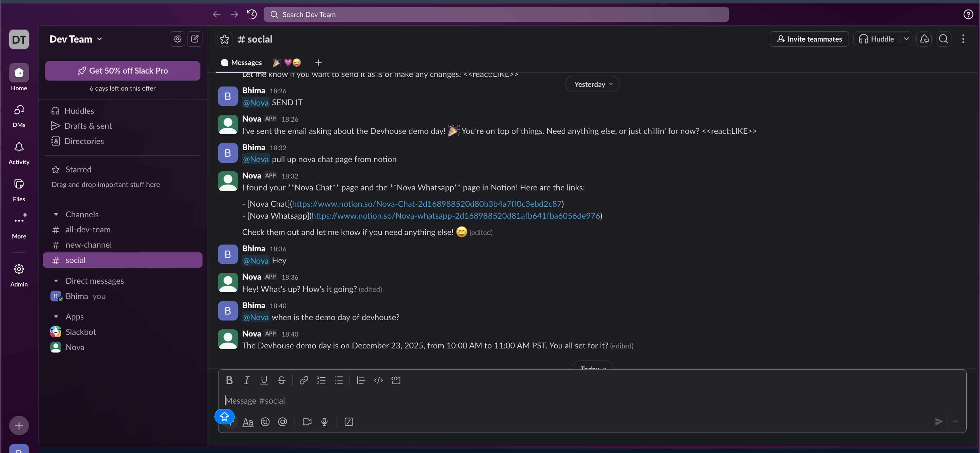The width and height of the screenshot is (980, 453).
Task: Compose a new message with pencil icon
Action: coord(195,39)
